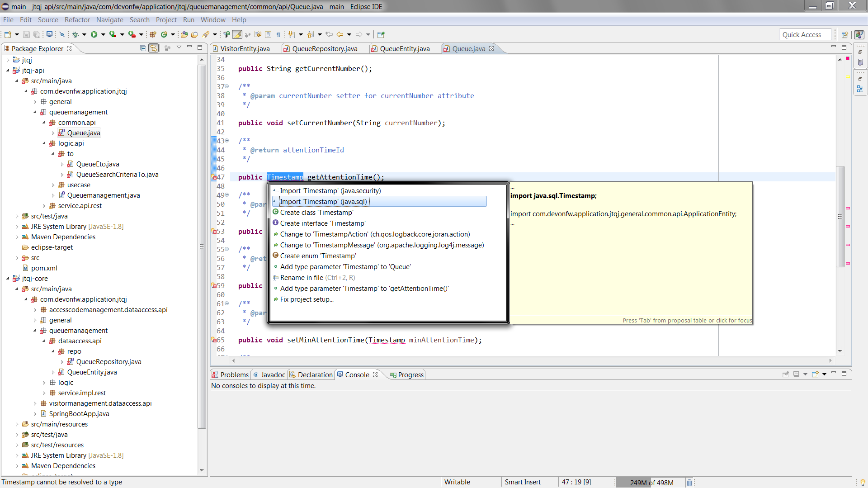Toggle Mark Occurrences highlighter button
This screenshot has height=488, width=868.
(x=237, y=34)
